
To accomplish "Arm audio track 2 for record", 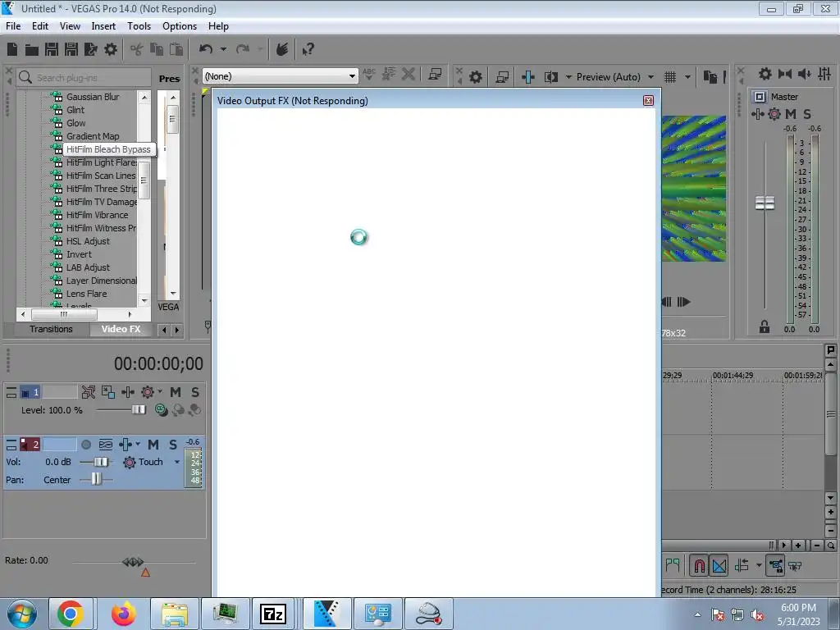I will 85,444.
